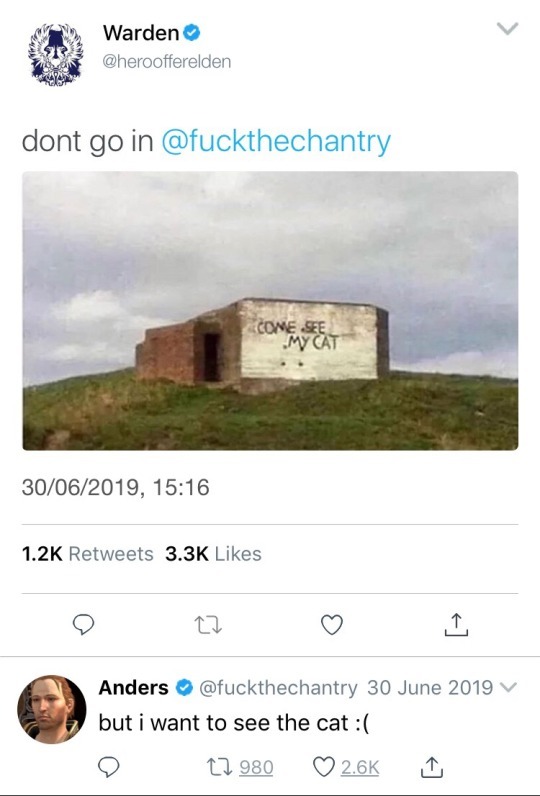Image resolution: width=540 pixels, height=796 pixels.
Task: View the 3.3K Likes list
Action: click(213, 554)
